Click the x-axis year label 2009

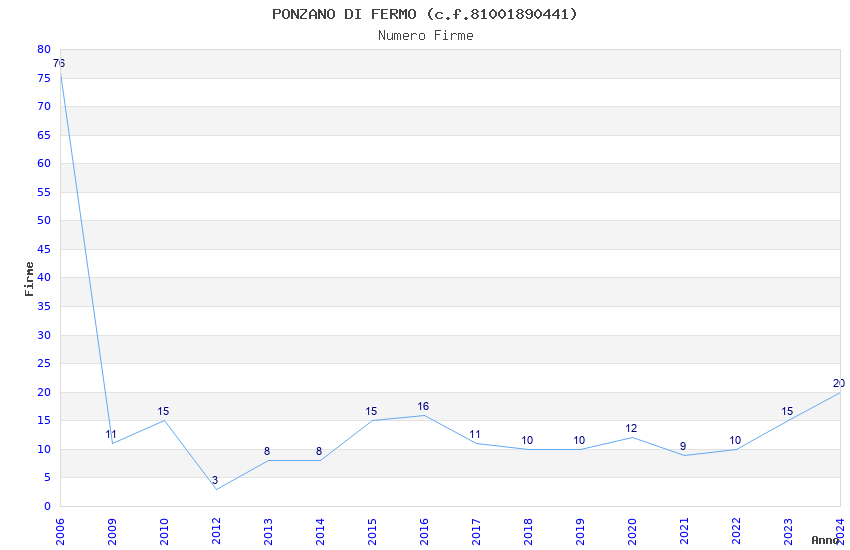112,532
